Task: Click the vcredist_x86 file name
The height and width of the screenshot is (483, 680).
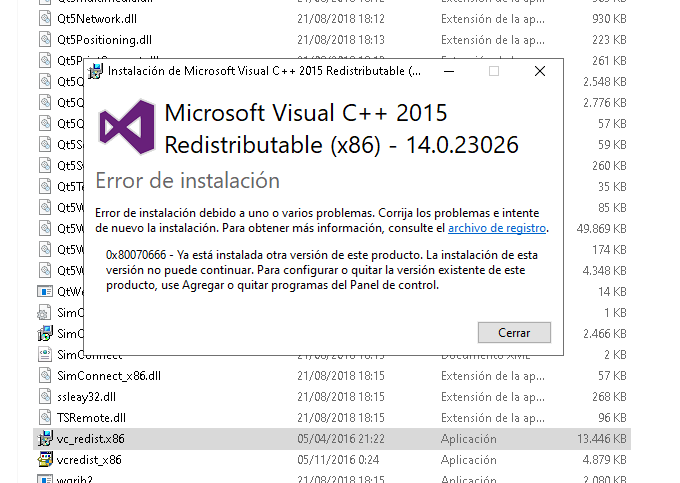Action: 90,460
